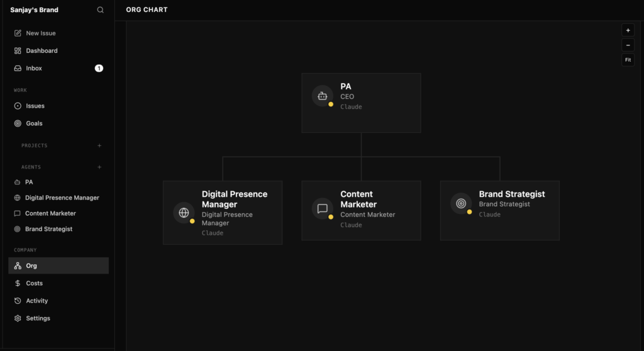The height and width of the screenshot is (351, 644).
Task: Click the Goals target icon
Action: coord(18,123)
